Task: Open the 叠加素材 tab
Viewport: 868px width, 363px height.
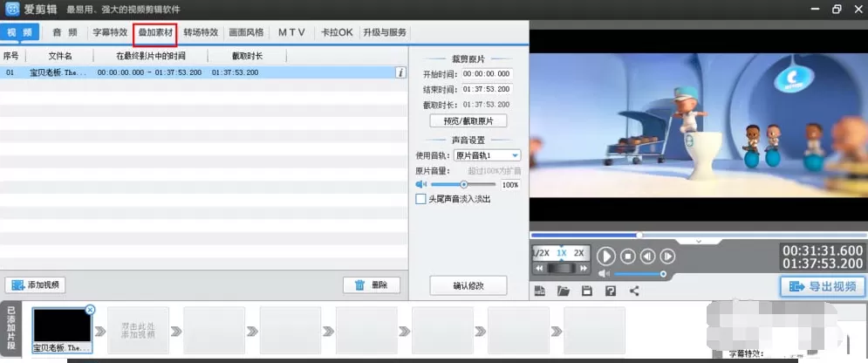Action: tap(155, 32)
